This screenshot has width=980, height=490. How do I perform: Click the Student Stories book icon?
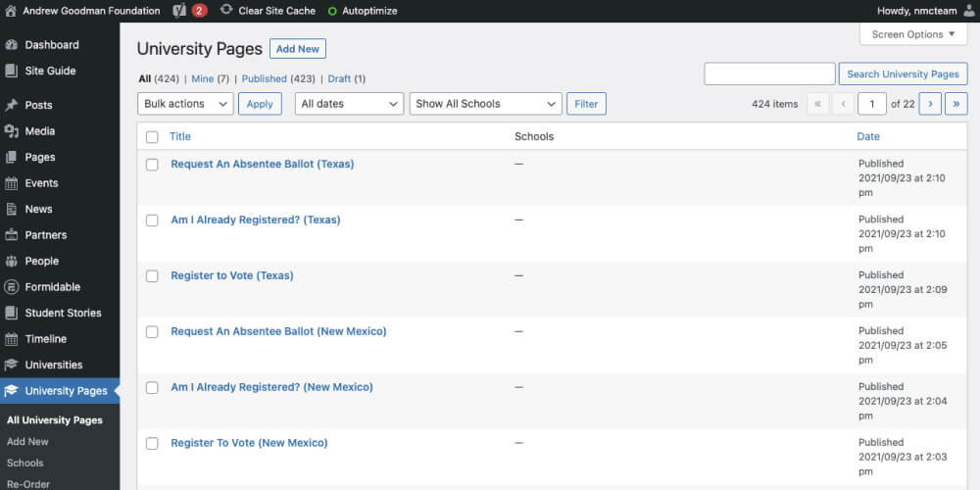coord(11,313)
